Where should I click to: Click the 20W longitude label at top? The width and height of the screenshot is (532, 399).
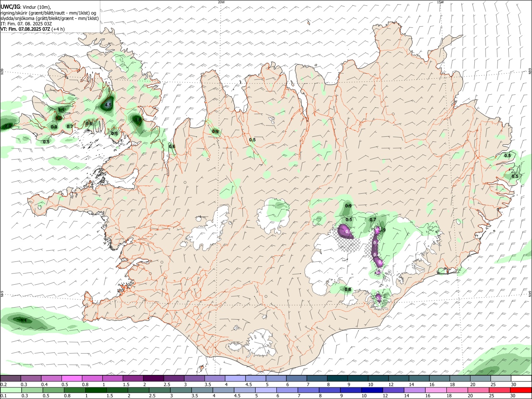[221, 2]
